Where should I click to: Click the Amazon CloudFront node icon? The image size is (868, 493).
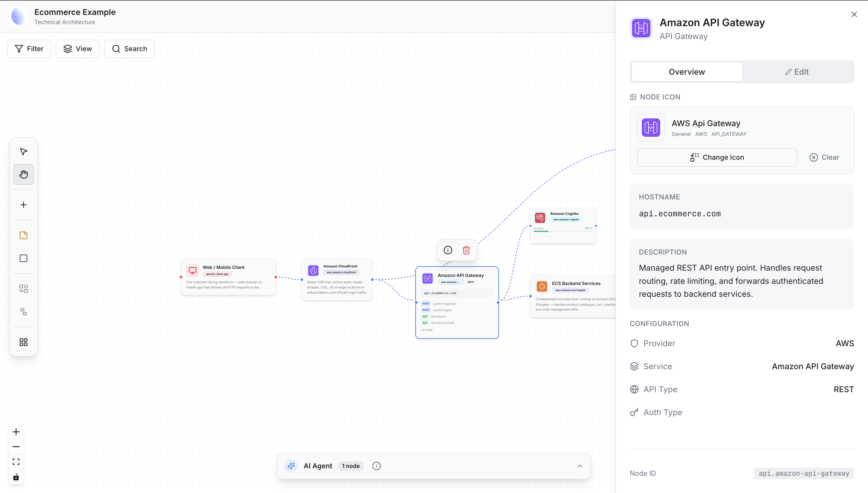coord(313,271)
